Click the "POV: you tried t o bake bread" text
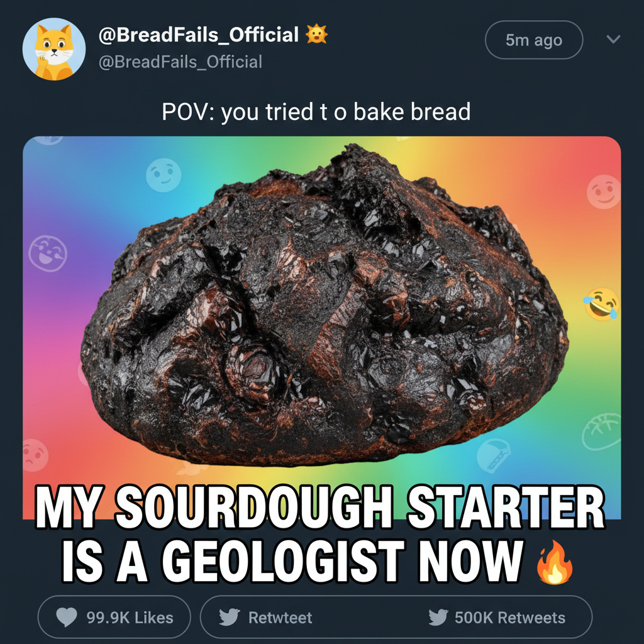The height and width of the screenshot is (644, 644). coord(316,112)
